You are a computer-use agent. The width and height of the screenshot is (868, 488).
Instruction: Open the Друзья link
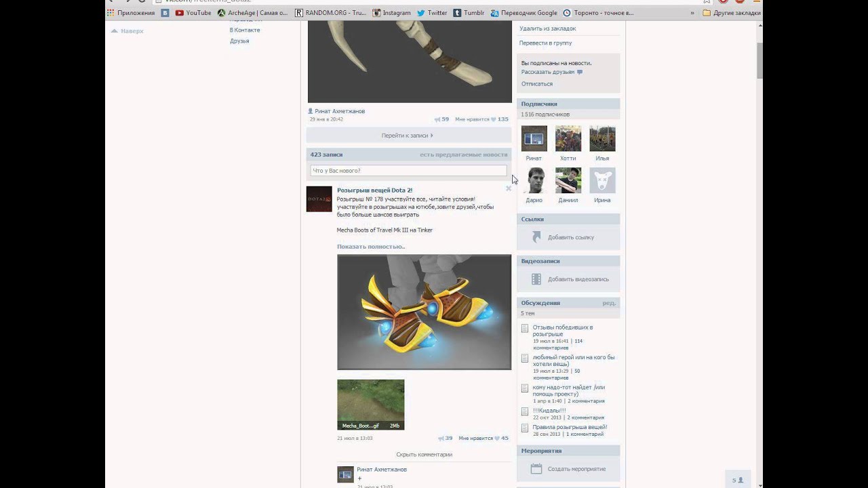239,41
